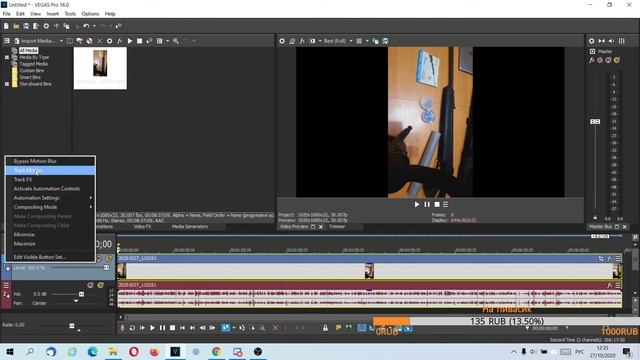640x360 pixels.
Task: Create a new empty project
Action: (6, 26)
